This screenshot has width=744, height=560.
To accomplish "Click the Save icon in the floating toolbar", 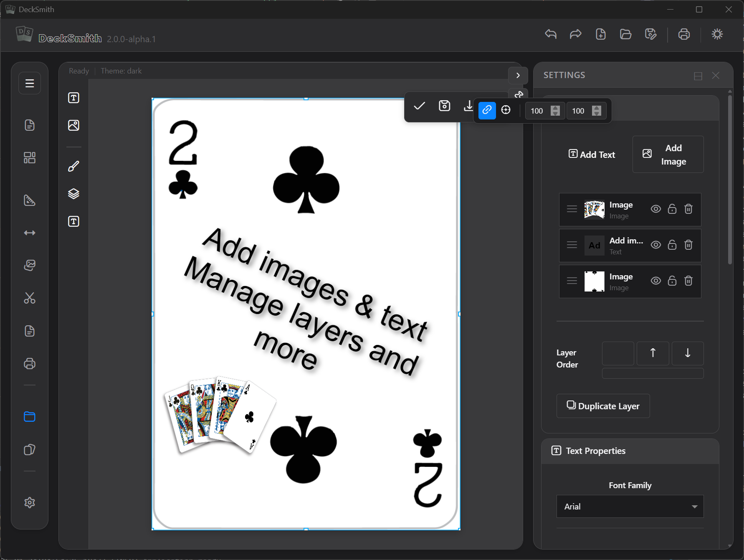I will (444, 106).
